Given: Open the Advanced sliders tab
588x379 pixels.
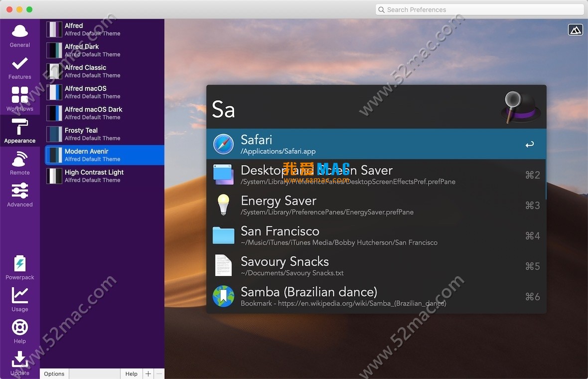Looking at the screenshot, I should click(x=20, y=195).
